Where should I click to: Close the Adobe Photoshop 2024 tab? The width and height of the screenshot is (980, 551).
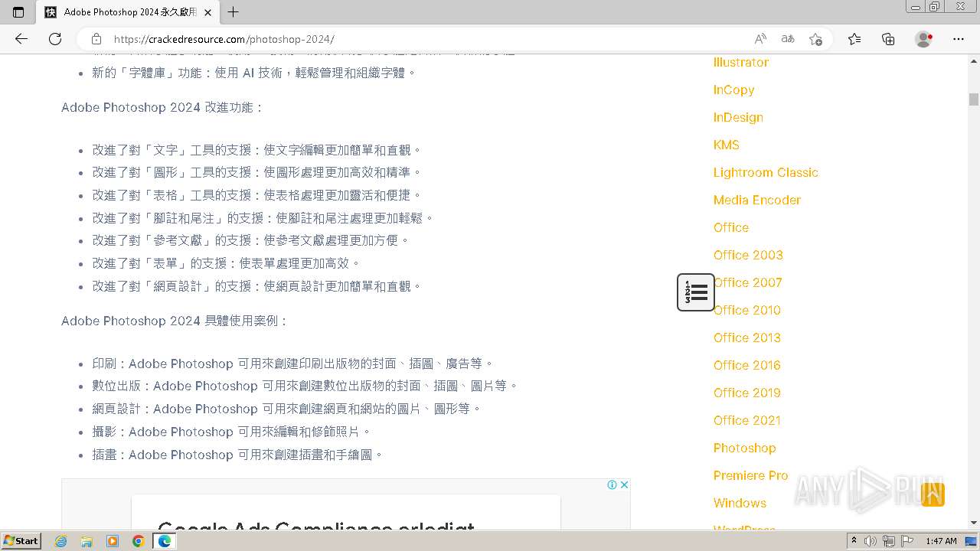point(207,12)
